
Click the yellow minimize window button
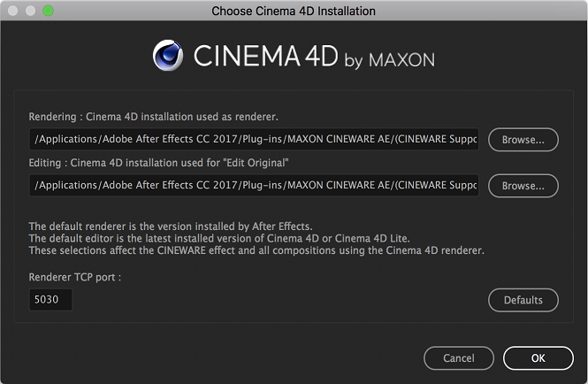(30, 11)
